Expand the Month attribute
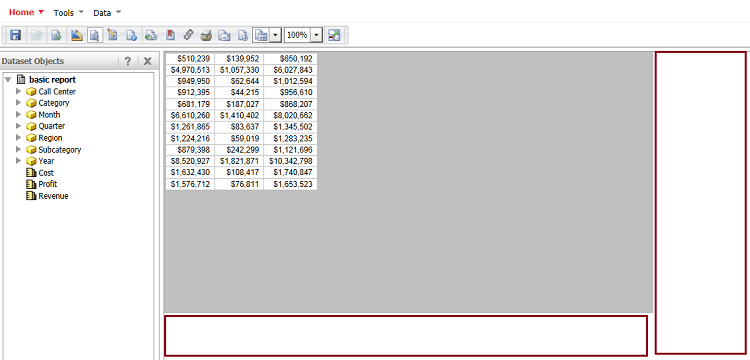The image size is (750, 360). (19, 114)
